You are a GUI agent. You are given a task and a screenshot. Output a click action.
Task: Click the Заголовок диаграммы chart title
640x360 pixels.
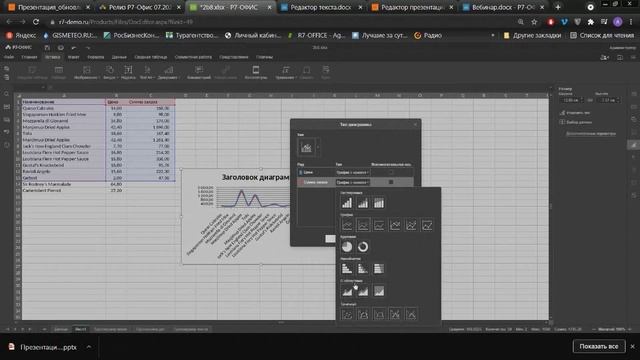[x=256, y=177]
